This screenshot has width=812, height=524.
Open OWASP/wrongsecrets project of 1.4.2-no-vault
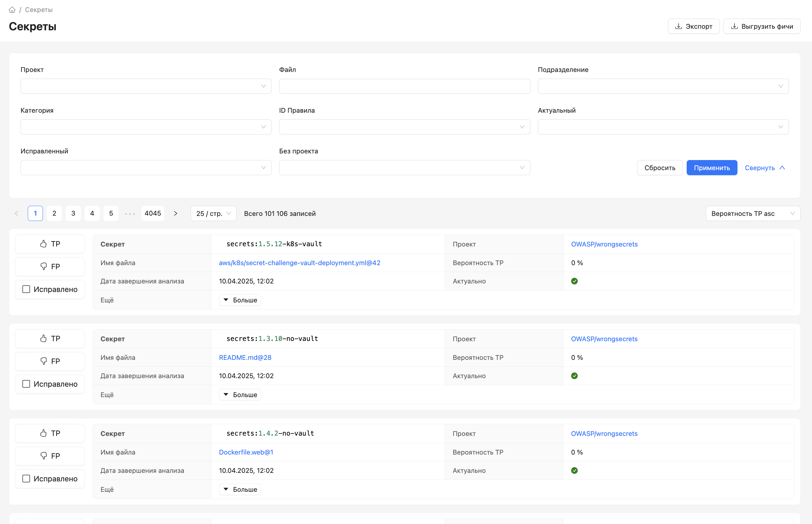click(x=604, y=433)
